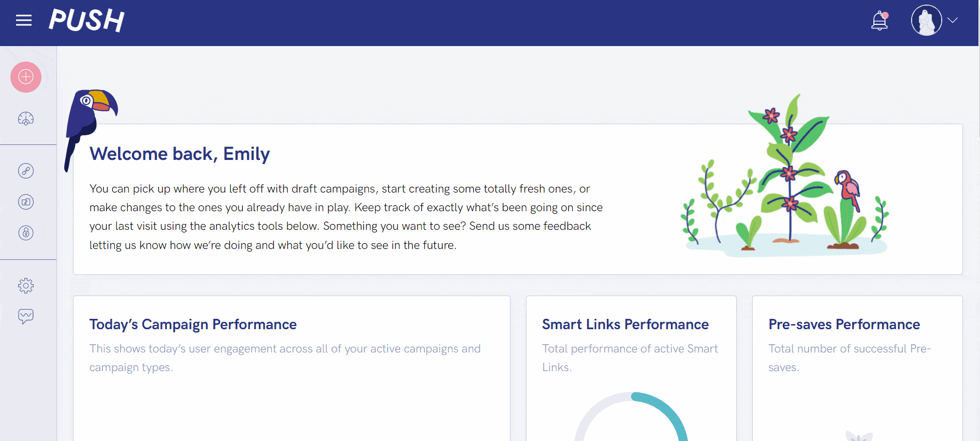Open the padlock Content Unlocks icon
980x441 pixels.
[26, 233]
